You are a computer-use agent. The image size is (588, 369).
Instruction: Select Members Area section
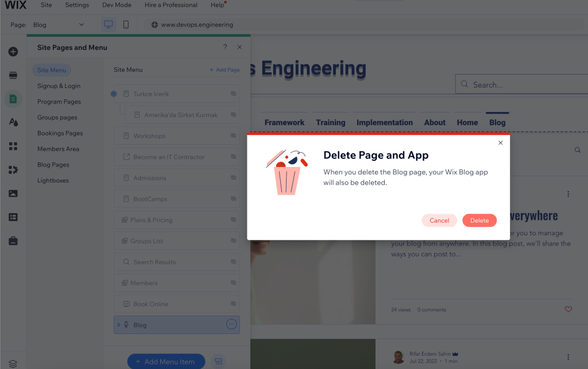[x=58, y=149]
